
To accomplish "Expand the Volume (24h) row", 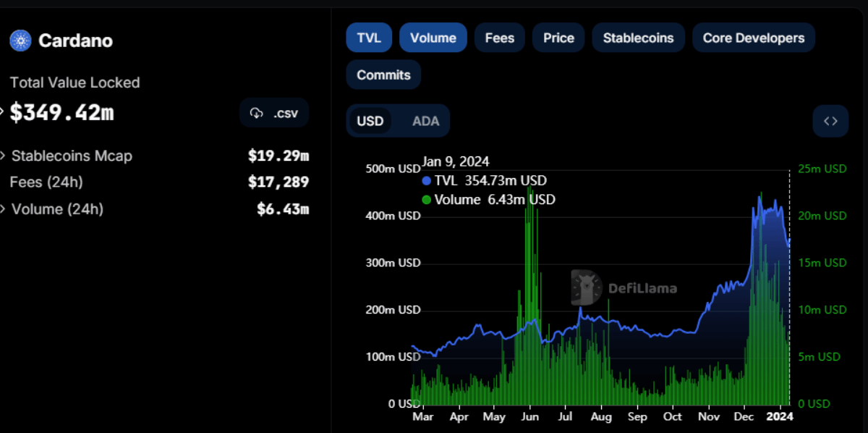I will click(x=58, y=209).
